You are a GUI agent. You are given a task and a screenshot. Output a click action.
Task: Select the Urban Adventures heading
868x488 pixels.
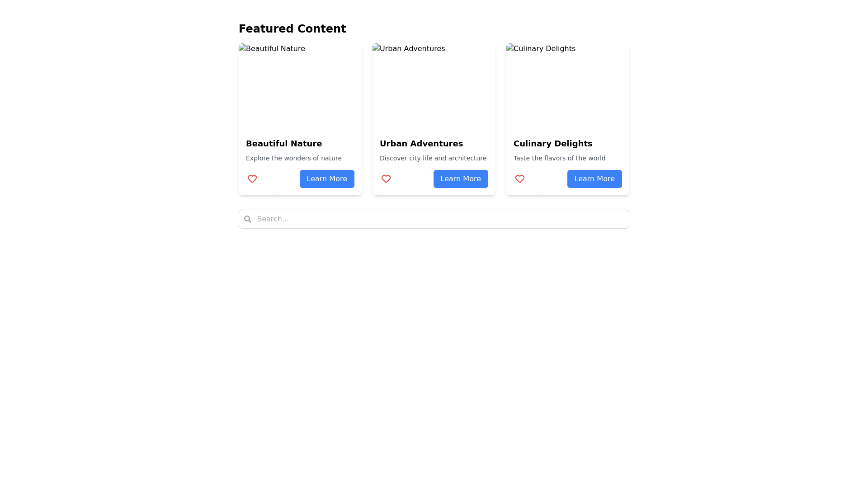tap(421, 144)
